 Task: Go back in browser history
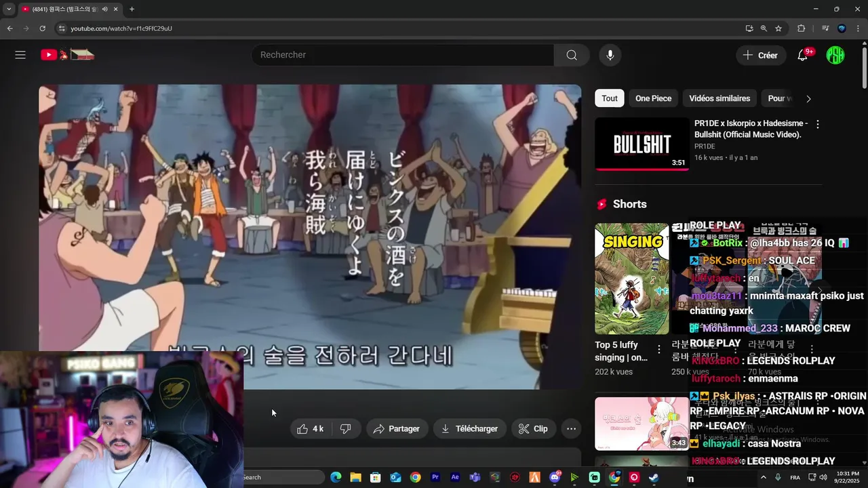point(9,28)
